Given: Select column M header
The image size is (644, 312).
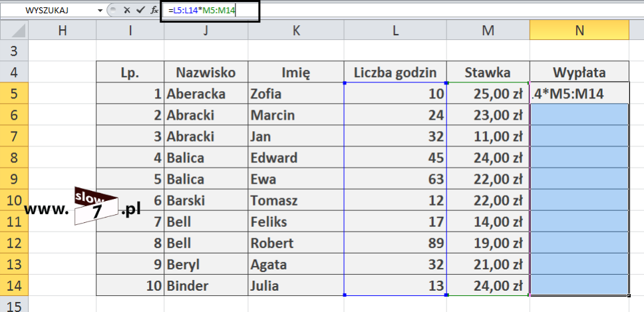Looking at the screenshot, I should point(488,31).
